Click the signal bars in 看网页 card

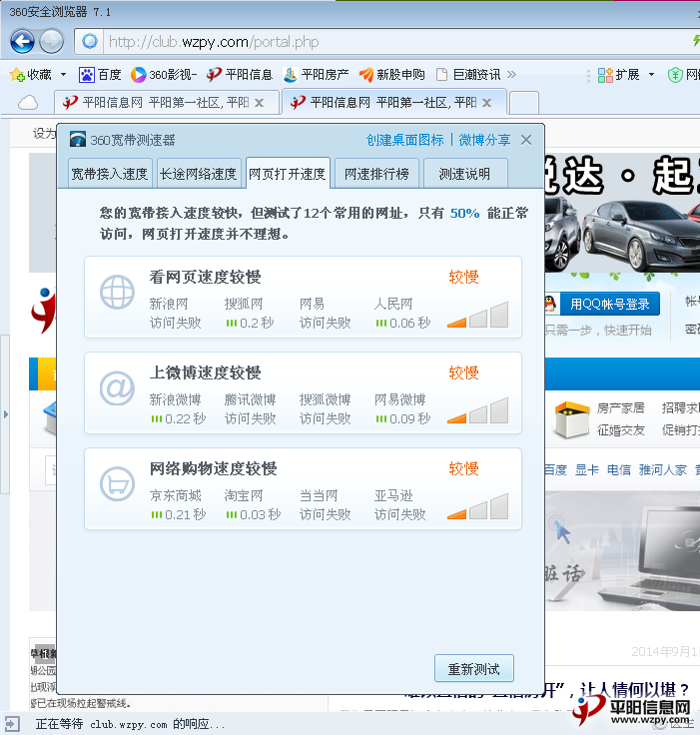477,315
